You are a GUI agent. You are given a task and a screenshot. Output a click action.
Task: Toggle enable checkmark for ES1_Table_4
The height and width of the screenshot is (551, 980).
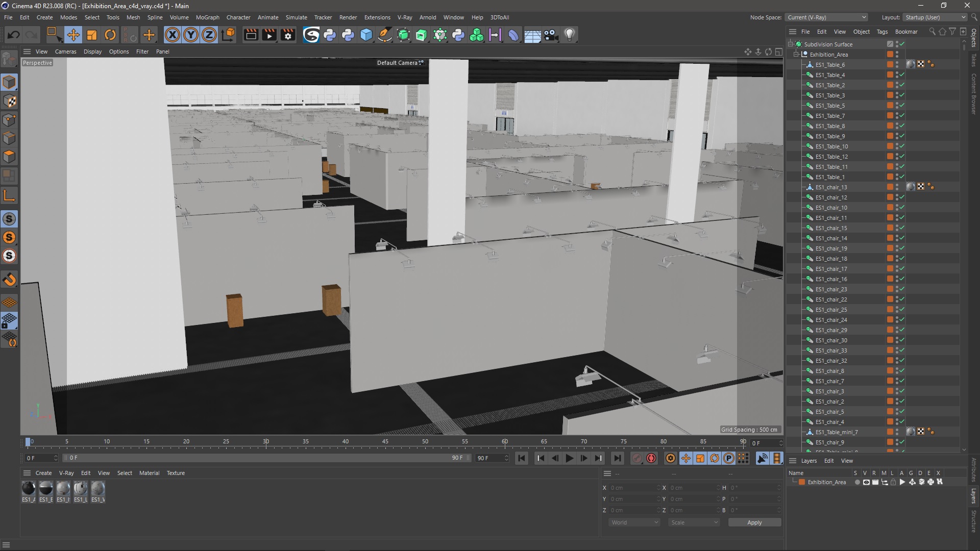[x=902, y=74]
